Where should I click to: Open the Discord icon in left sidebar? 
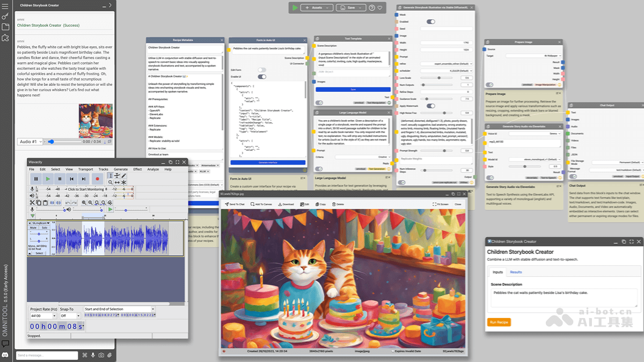point(5,354)
